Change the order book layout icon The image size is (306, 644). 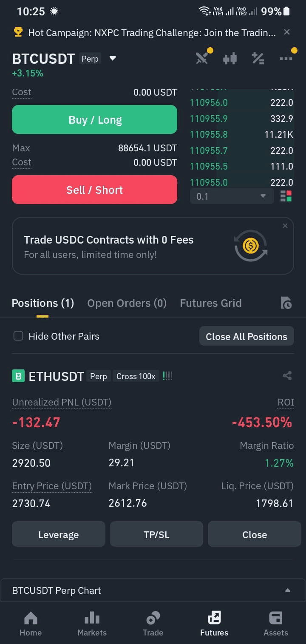point(286,196)
